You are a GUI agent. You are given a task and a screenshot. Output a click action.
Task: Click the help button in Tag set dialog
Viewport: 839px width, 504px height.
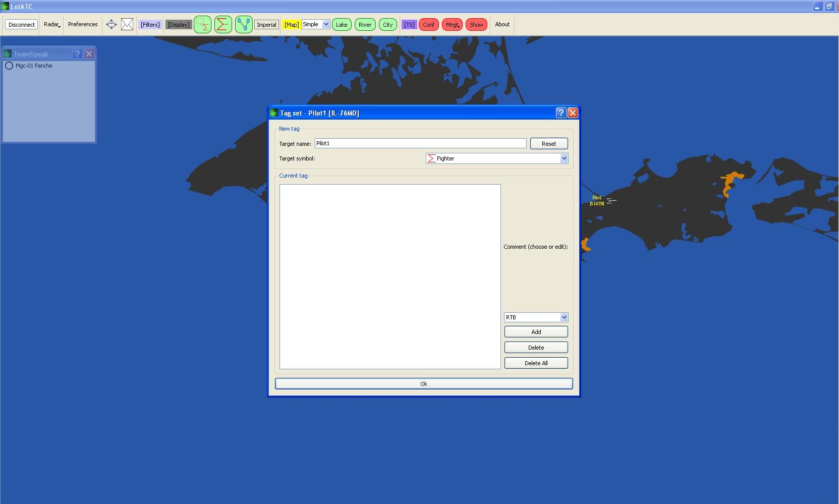tap(561, 113)
